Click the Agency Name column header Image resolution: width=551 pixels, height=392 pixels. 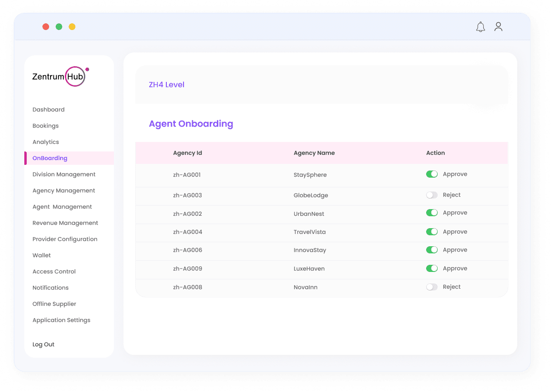tap(314, 153)
